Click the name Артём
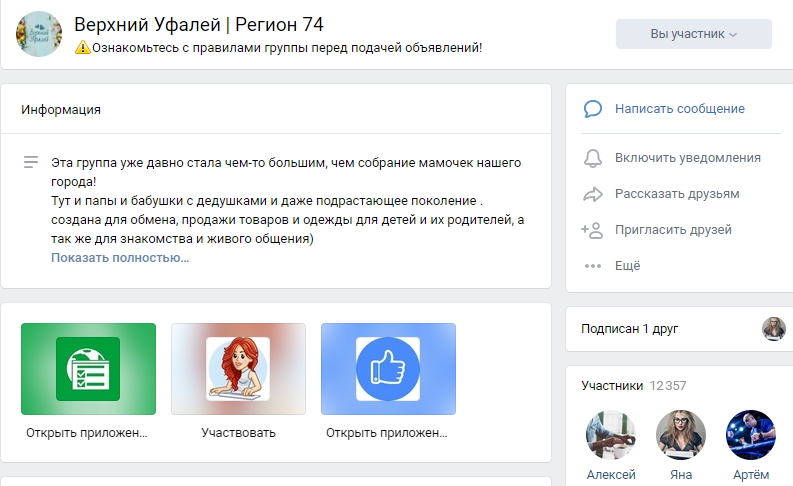793x486 pixels. click(751, 475)
